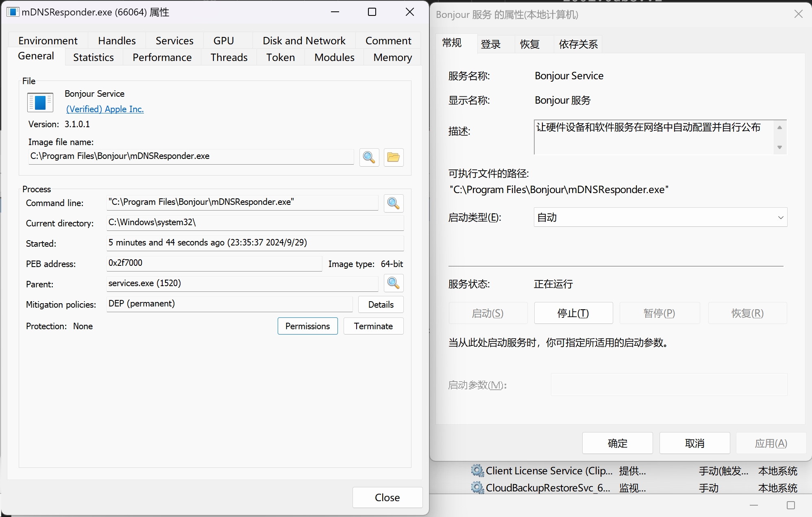
Task: Open the Handles tab
Action: pos(117,41)
